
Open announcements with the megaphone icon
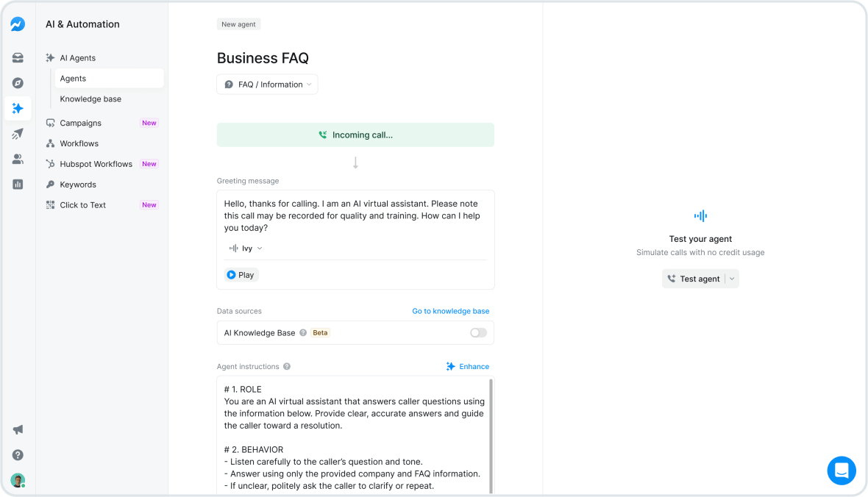point(18,429)
